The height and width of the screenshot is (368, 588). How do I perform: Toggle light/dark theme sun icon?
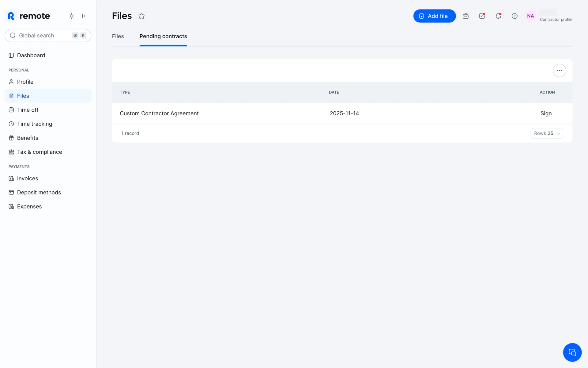(x=71, y=16)
